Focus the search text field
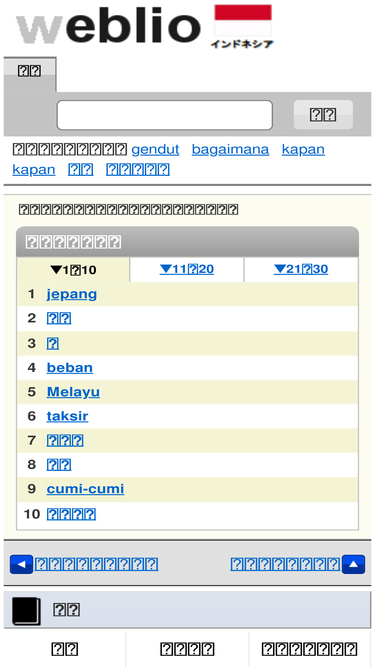 point(165,115)
